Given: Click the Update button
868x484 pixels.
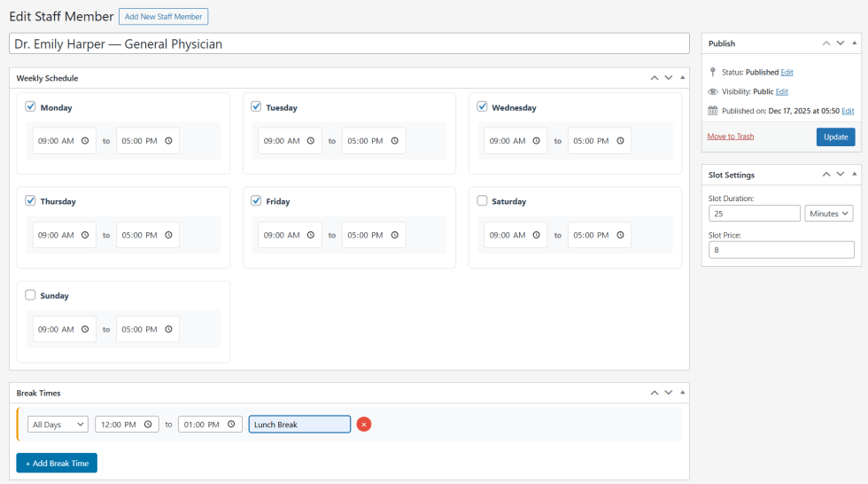Looking at the screenshot, I should pyautogui.click(x=835, y=137).
